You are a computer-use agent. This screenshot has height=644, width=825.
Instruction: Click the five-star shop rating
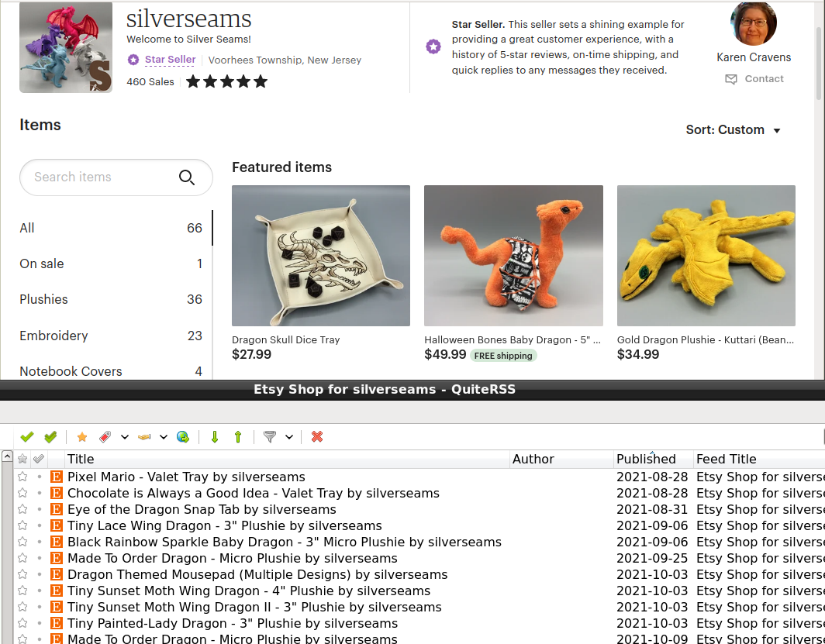click(226, 81)
